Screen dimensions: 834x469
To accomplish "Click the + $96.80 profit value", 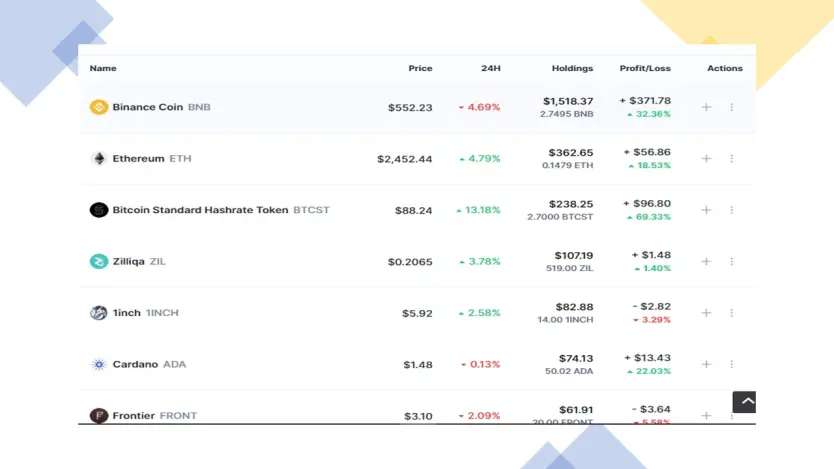I will point(647,204).
